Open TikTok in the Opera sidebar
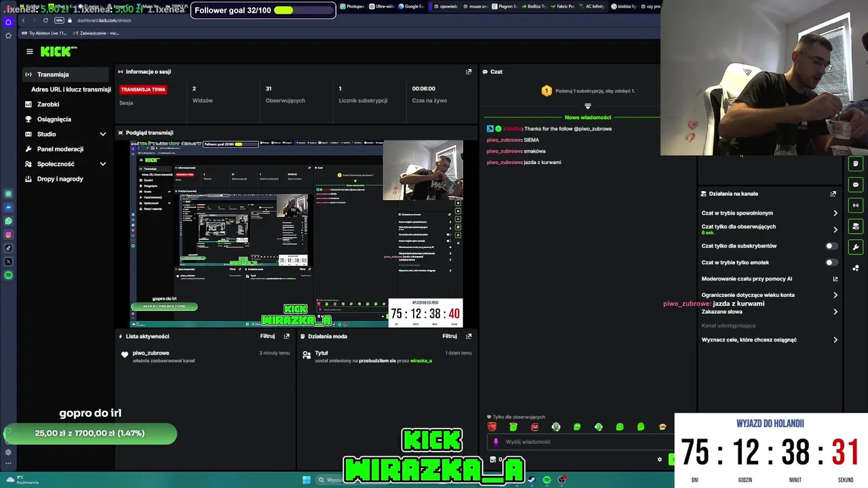Screen dimensions: 868x488 coord(8,248)
